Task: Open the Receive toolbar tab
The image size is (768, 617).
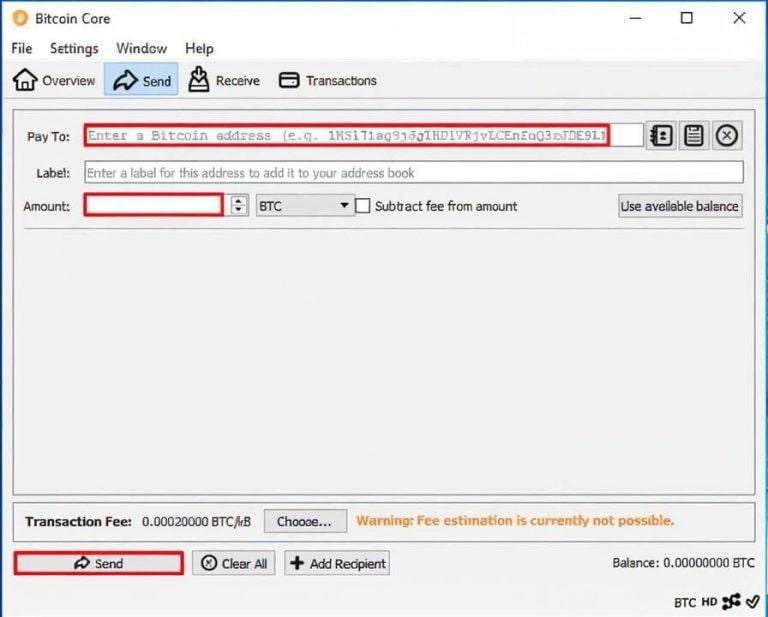Action: tap(224, 81)
